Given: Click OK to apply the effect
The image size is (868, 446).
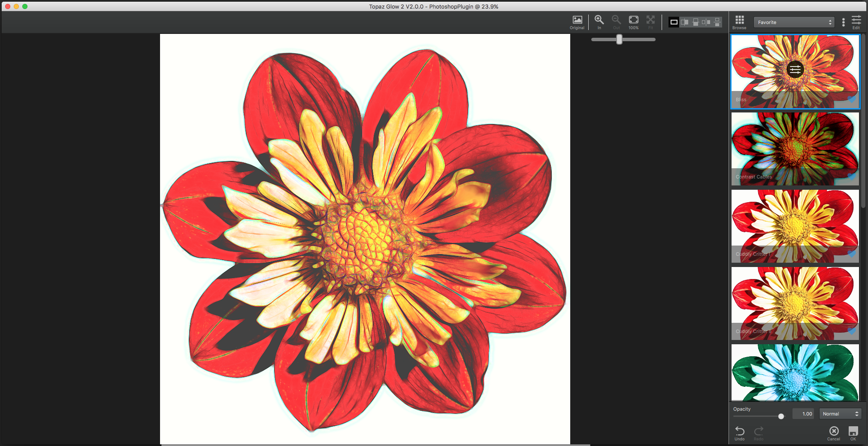Looking at the screenshot, I should pos(853,433).
